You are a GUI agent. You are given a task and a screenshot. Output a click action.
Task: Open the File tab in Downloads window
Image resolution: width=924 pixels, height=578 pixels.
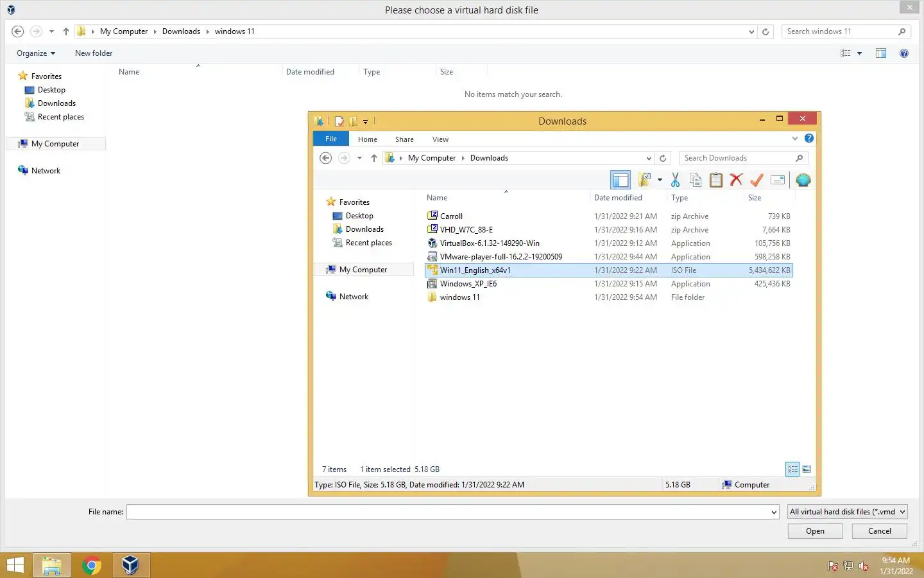point(331,139)
